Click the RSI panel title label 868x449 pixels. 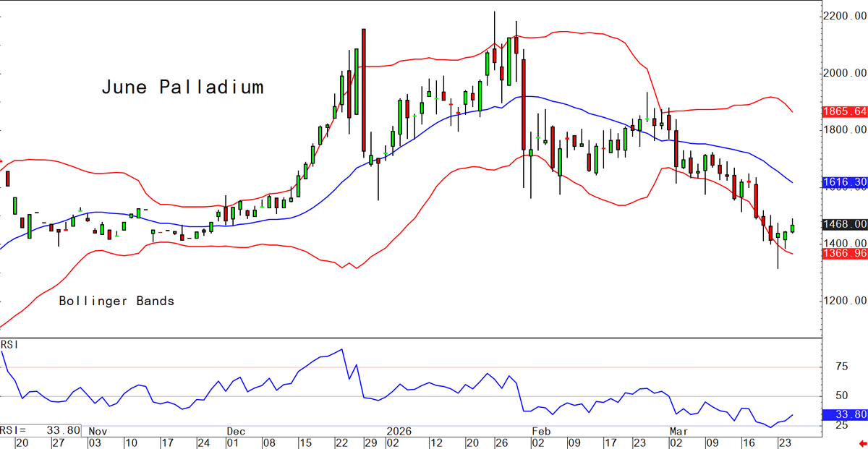click(x=9, y=345)
